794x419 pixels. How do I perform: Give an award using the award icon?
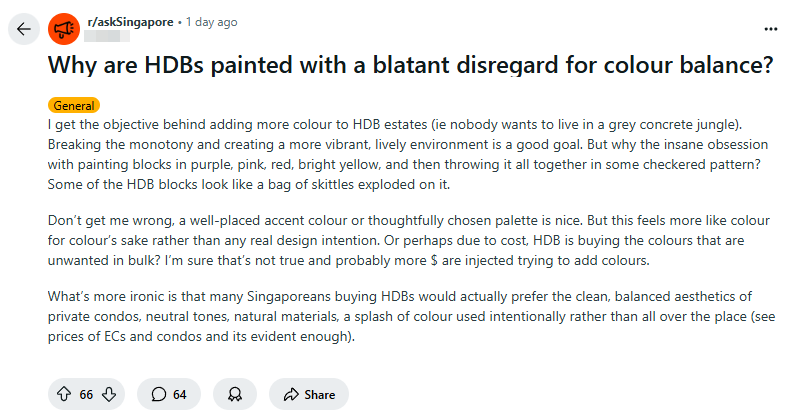click(x=234, y=394)
